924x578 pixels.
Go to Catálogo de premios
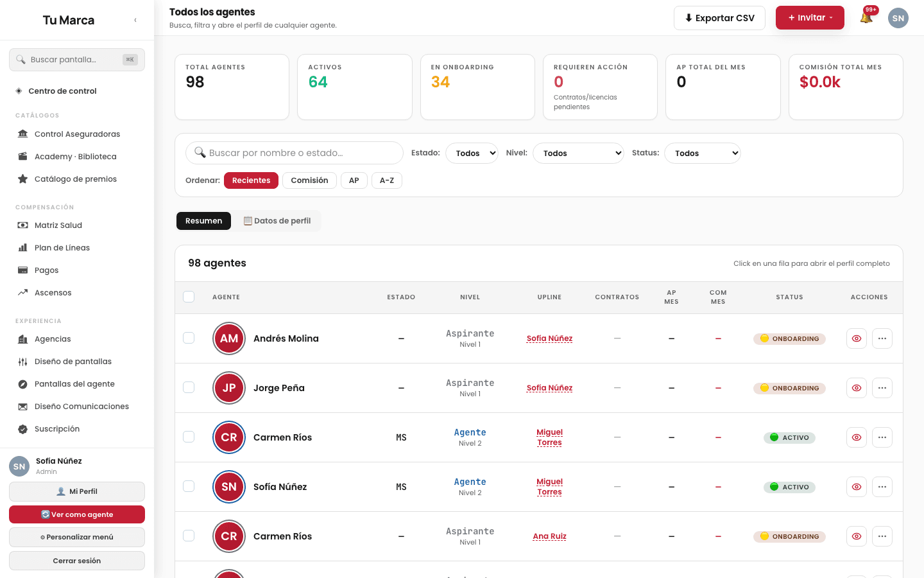point(77,179)
